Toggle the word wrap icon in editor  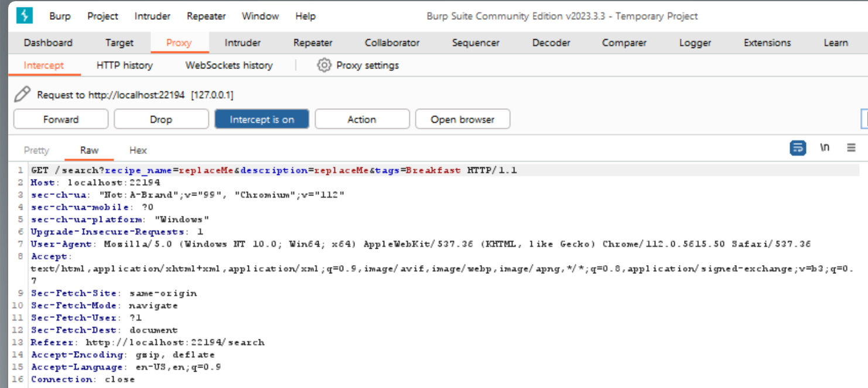(798, 148)
